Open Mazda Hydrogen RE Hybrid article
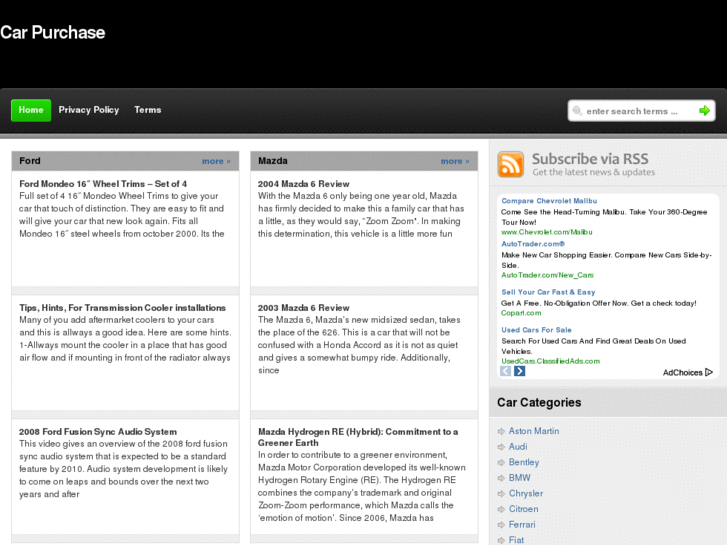 click(358, 437)
